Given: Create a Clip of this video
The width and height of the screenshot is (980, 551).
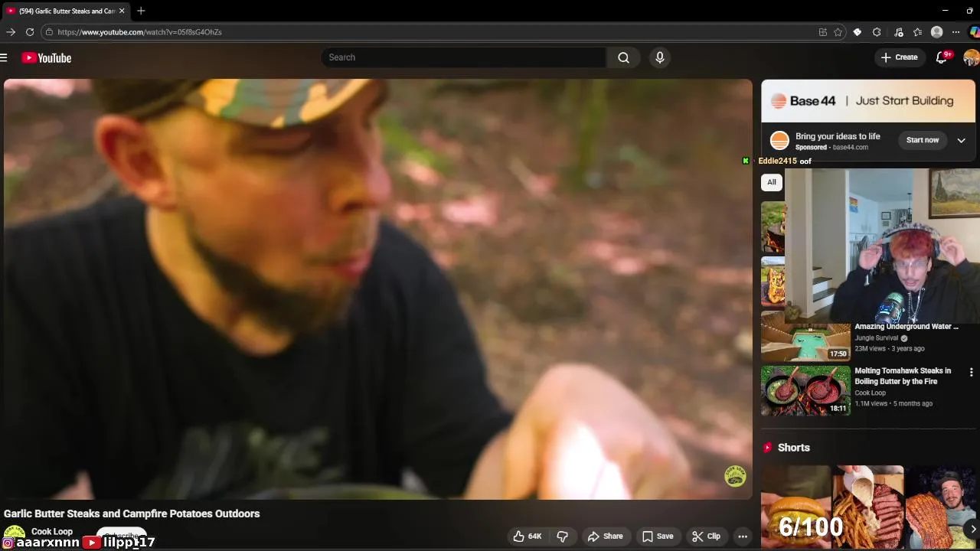Looking at the screenshot, I should pyautogui.click(x=706, y=536).
